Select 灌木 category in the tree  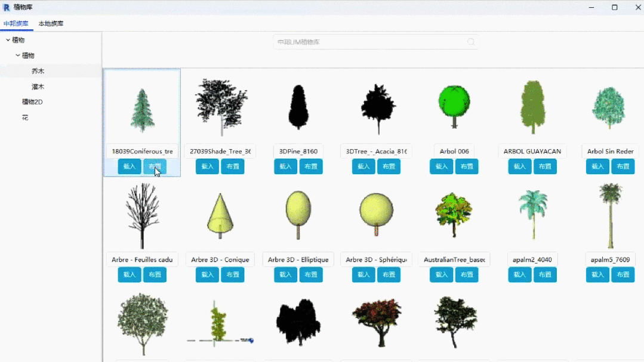point(38,86)
